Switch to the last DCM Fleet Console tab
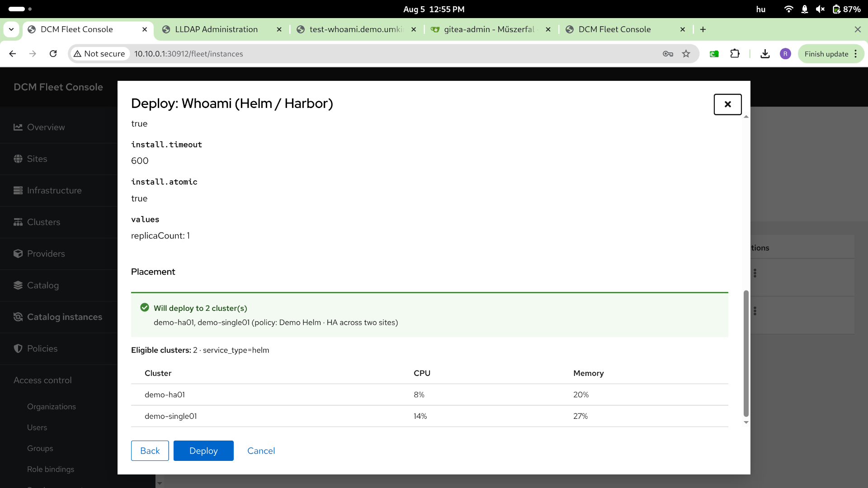 tap(625, 29)
